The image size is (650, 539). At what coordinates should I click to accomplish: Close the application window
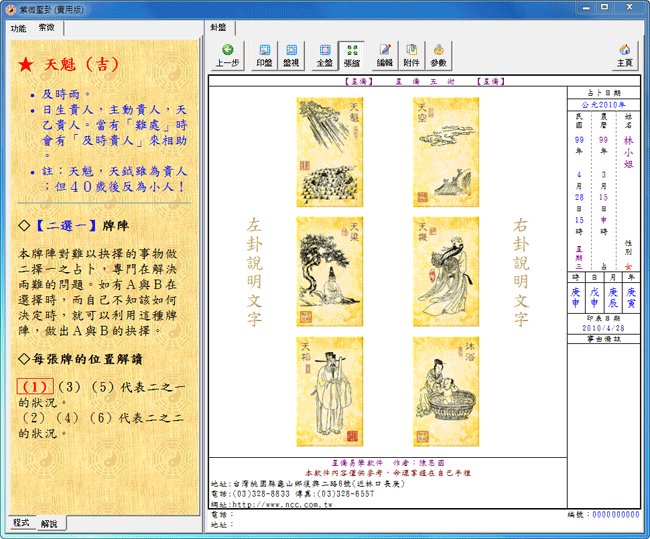click(629, 7)
